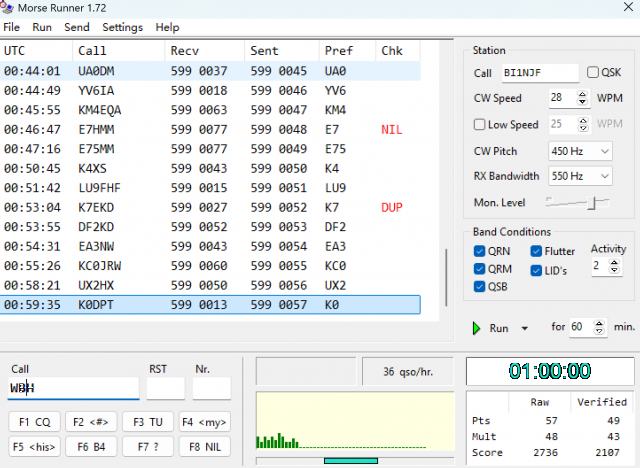Screen dimensions: 640x468
Task: Increase CW Speed with up arrow
Action: click(582, 94)
